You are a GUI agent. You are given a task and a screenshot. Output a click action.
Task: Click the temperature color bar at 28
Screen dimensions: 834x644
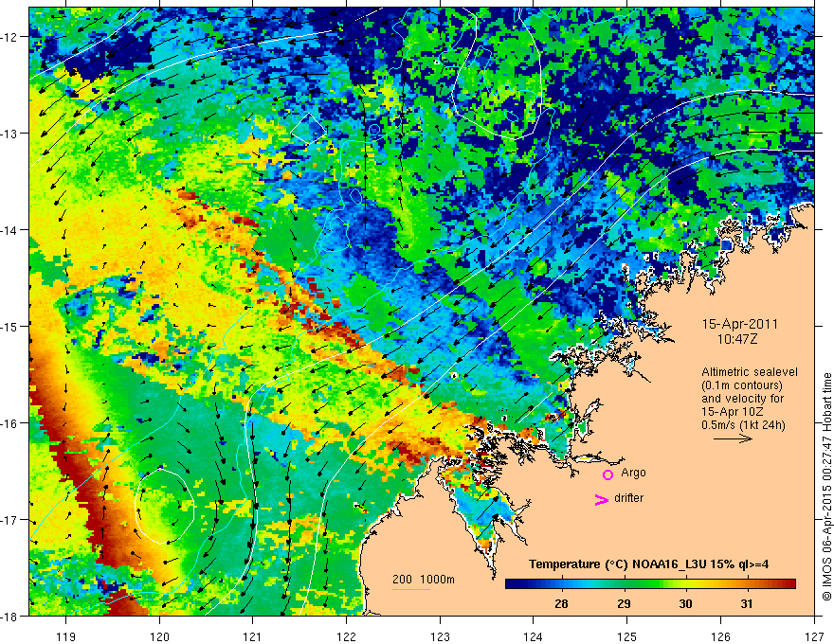[561, 584]
